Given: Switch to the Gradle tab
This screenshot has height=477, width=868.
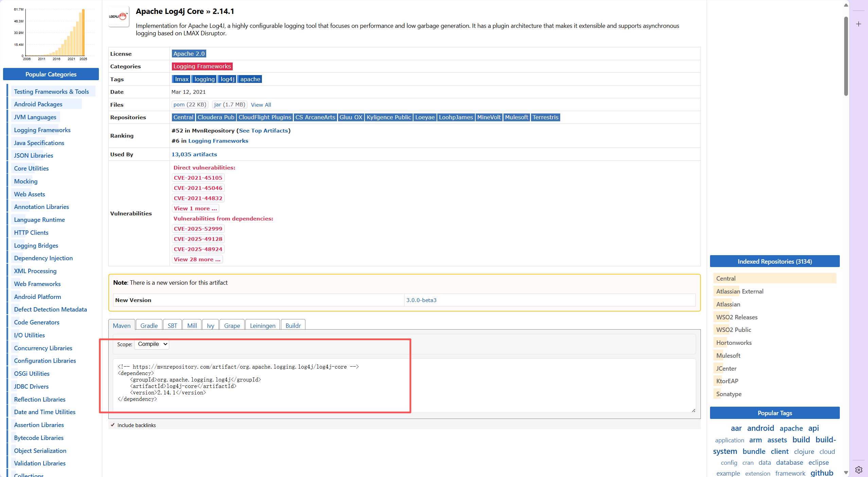Looking at the screenshot, I should pyautogui.click(x=149, y=325).
